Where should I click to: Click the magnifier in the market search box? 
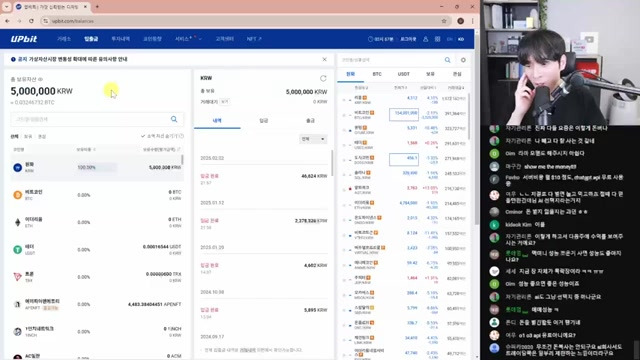(x=448, y=60)
